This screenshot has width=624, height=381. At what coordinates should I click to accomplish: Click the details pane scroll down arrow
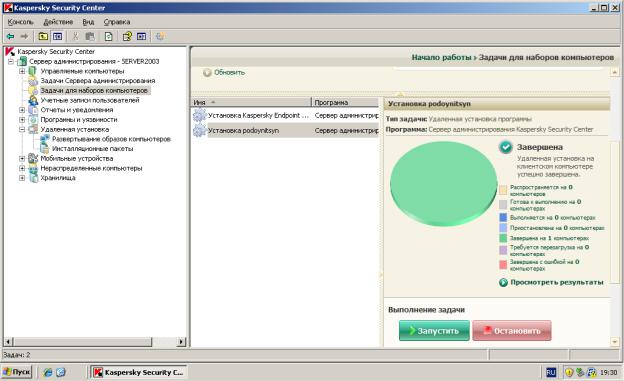pyautogui.click(x=615, y=342)
